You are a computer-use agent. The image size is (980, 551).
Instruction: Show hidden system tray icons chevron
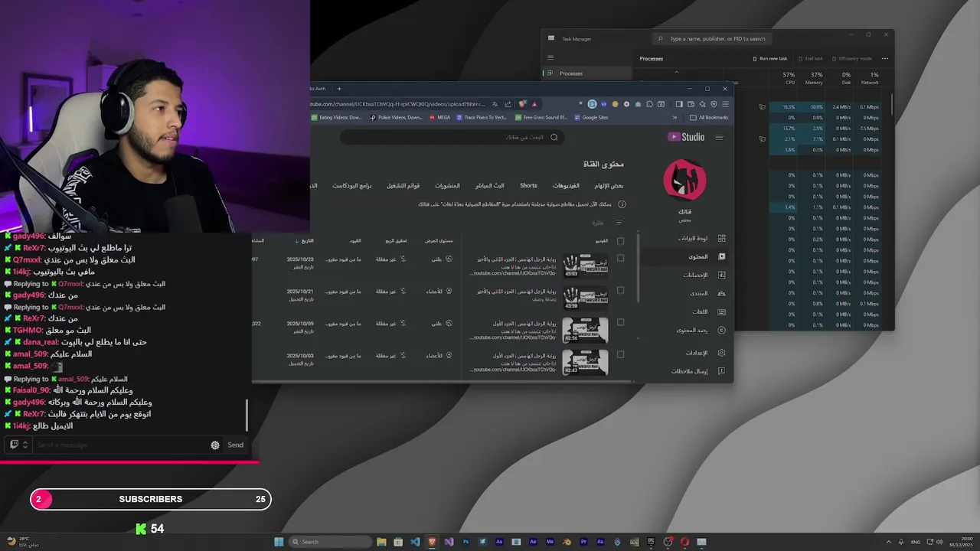coord(888,542)
